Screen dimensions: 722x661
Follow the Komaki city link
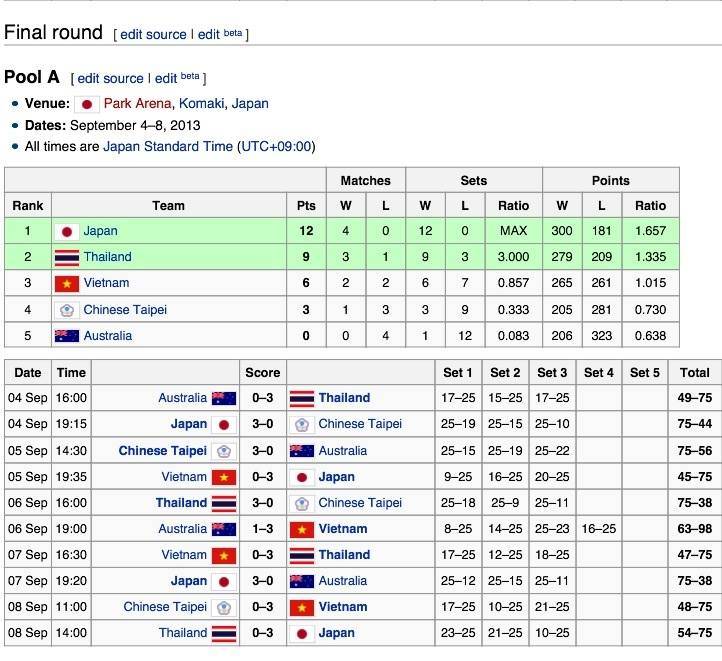(x=201, y=104)
